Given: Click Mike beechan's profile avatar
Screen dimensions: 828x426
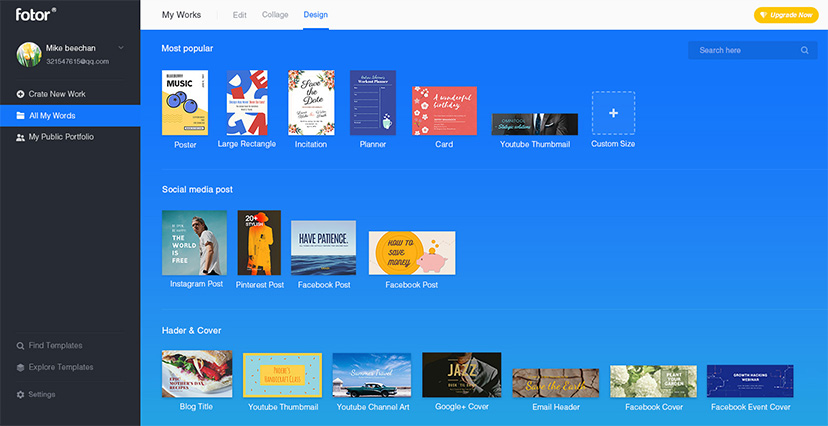Looking at the screenshot, I should click(29, 55).
